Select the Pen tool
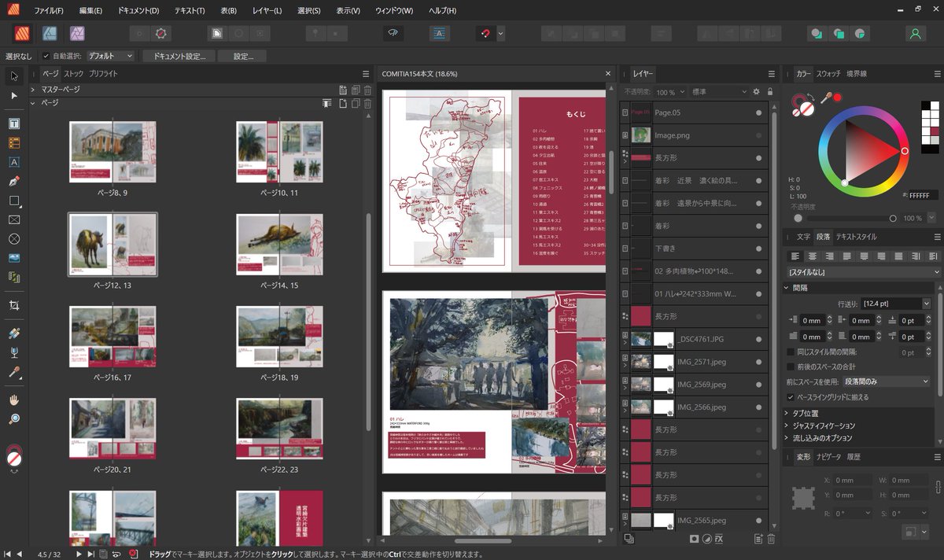944x560 pixels. click(14, 182)
